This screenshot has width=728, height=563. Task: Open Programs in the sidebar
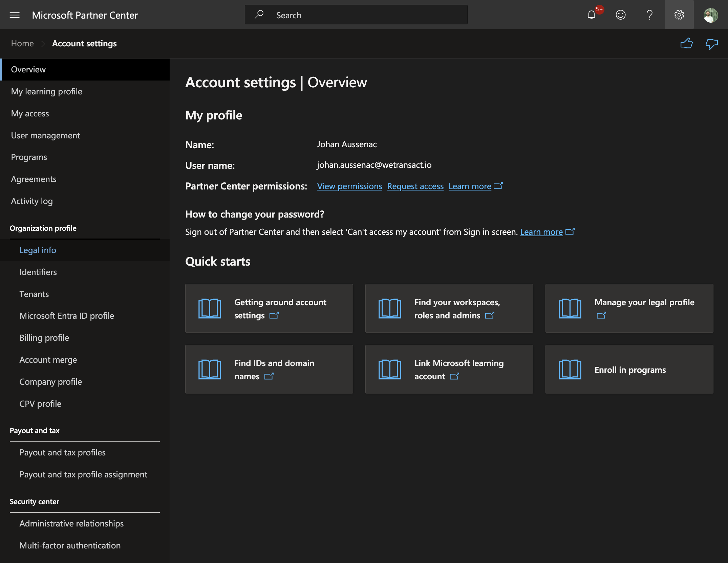pos(85,157)
